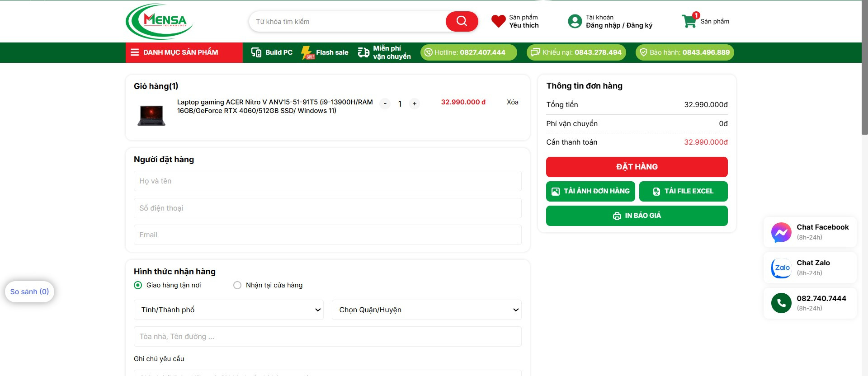Screen dimensions: 868x376
Task: Click the ĐẶT HÀNG order button
Action: (x=637, y=167)
